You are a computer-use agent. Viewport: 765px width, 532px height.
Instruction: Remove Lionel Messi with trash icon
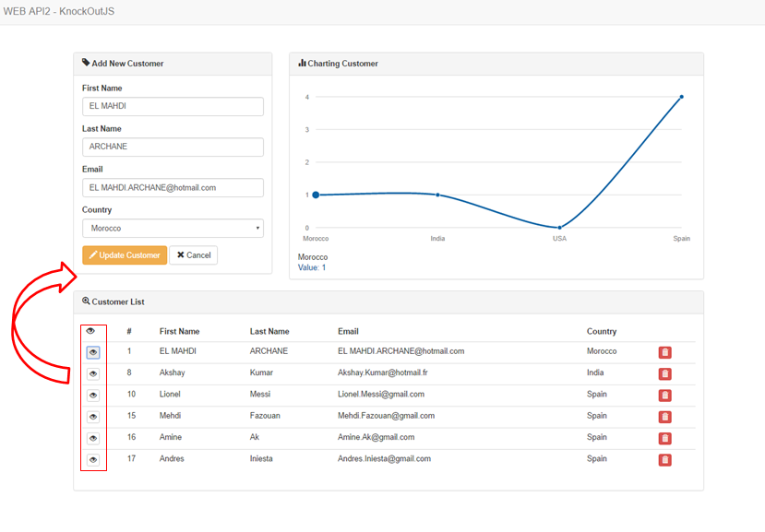(x=664, y=396)
